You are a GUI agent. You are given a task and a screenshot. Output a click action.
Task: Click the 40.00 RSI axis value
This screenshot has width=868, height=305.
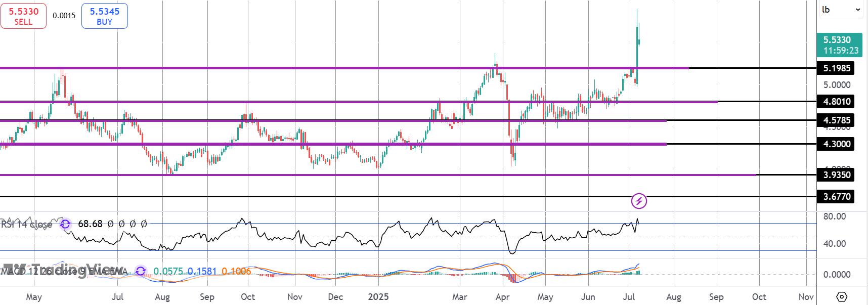pos(835,244)
